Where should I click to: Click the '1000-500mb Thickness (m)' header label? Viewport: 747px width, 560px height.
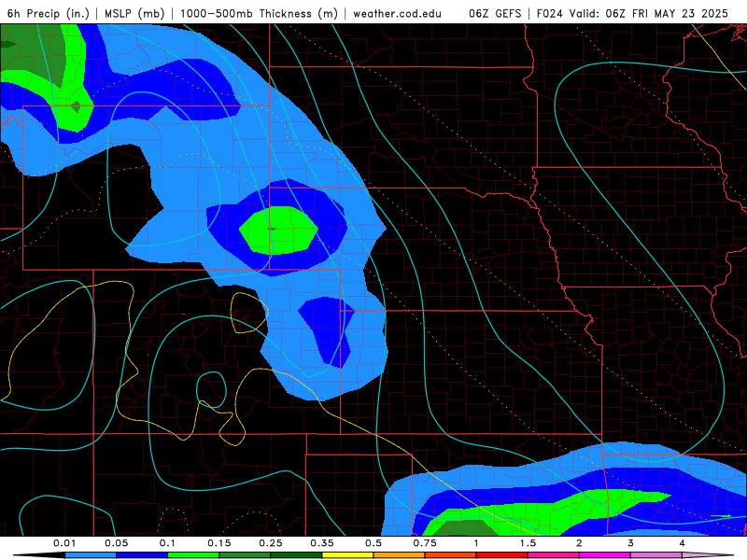(x=259, y=13)
